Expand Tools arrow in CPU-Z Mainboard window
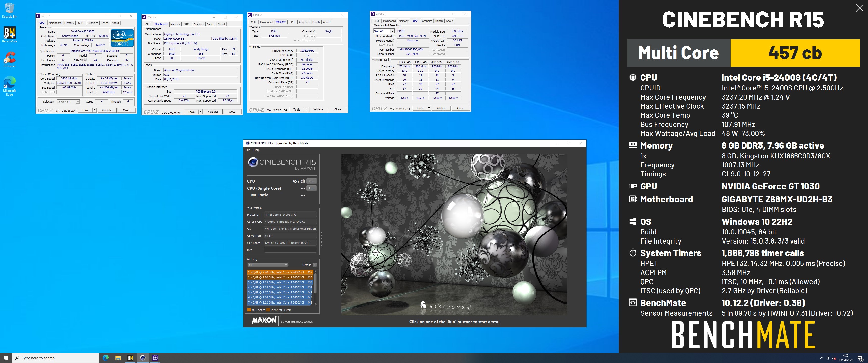 tap(200, 111)
